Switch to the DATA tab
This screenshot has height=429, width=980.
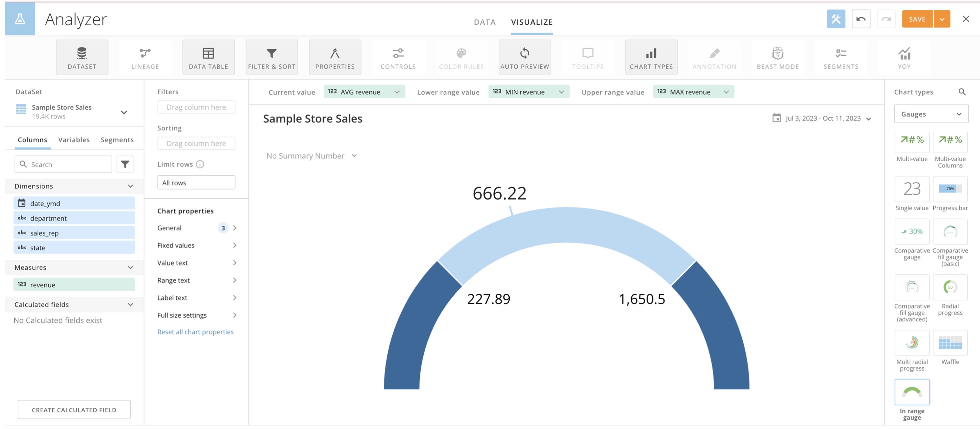tap(484, 22)
